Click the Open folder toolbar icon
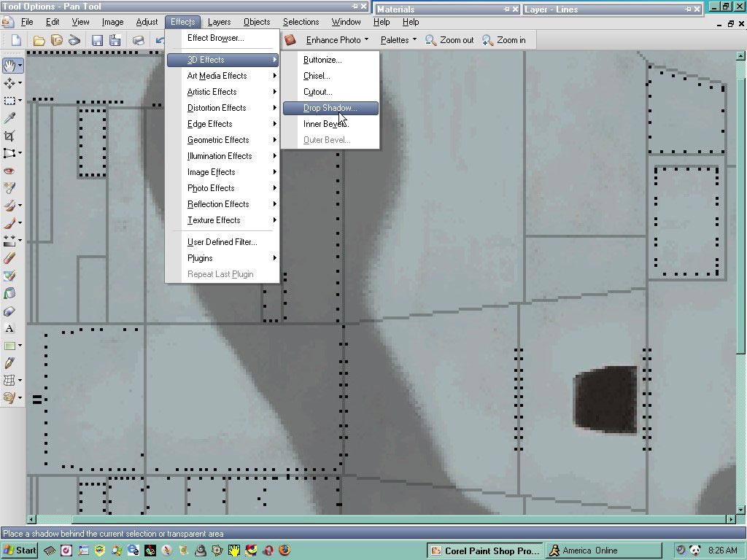The image size is (747, 560). [39, 41]
